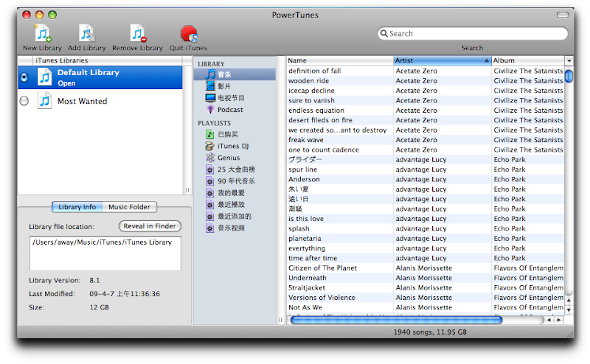This screenshot has width=590, height=364.
Task: Toggle the toolbar using the top-right pill button
Action: (x=563, y=15)
